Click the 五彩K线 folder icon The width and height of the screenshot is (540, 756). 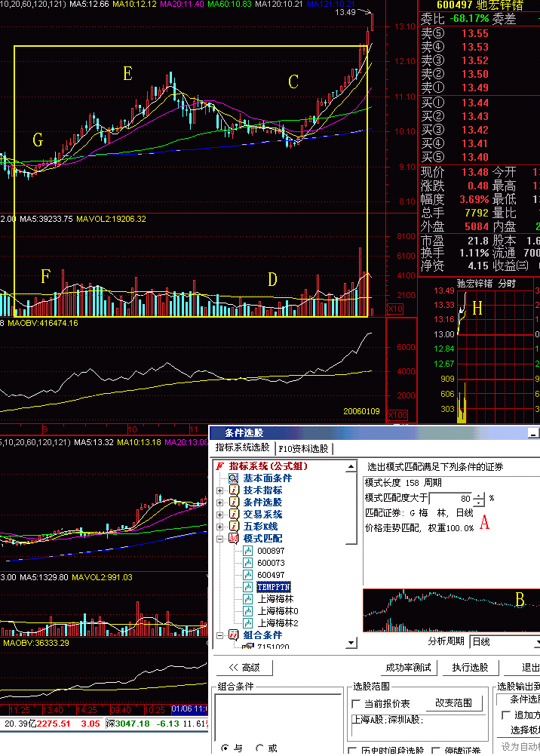click(x=234, y=526)
